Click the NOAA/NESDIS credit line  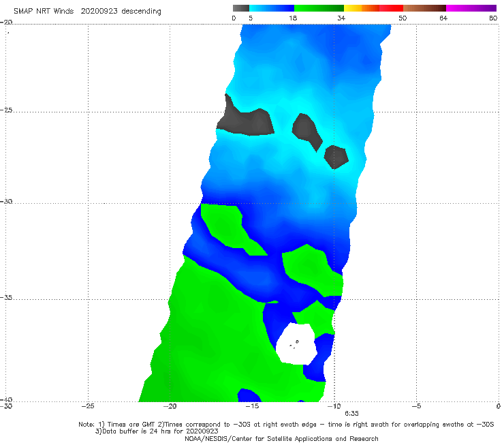[281, 439]
